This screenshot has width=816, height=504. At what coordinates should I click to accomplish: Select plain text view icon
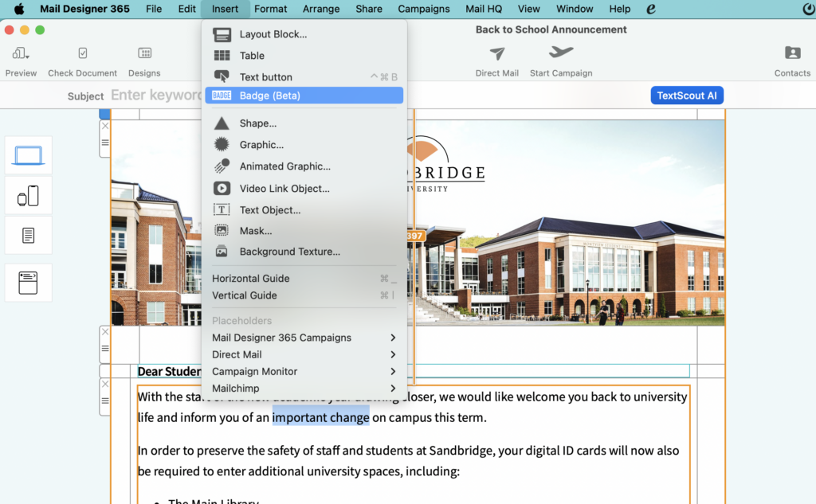[x=28, y=235]
